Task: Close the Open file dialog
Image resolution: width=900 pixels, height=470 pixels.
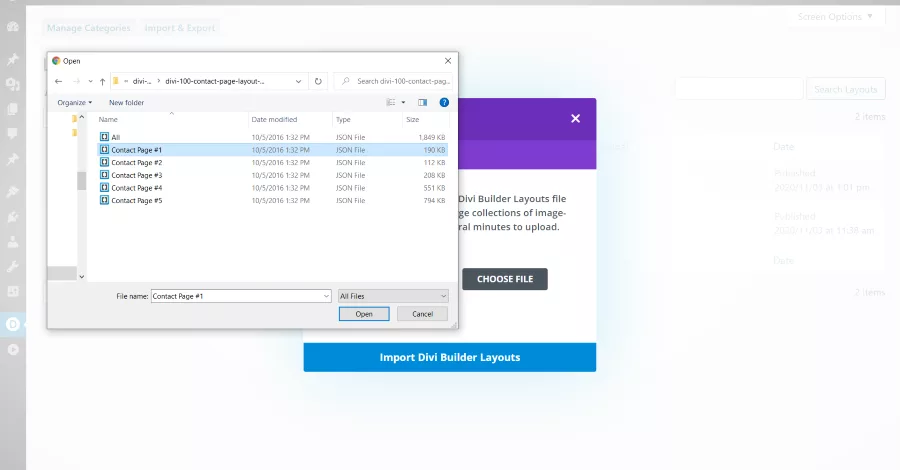Action: [x=448, y=61]
